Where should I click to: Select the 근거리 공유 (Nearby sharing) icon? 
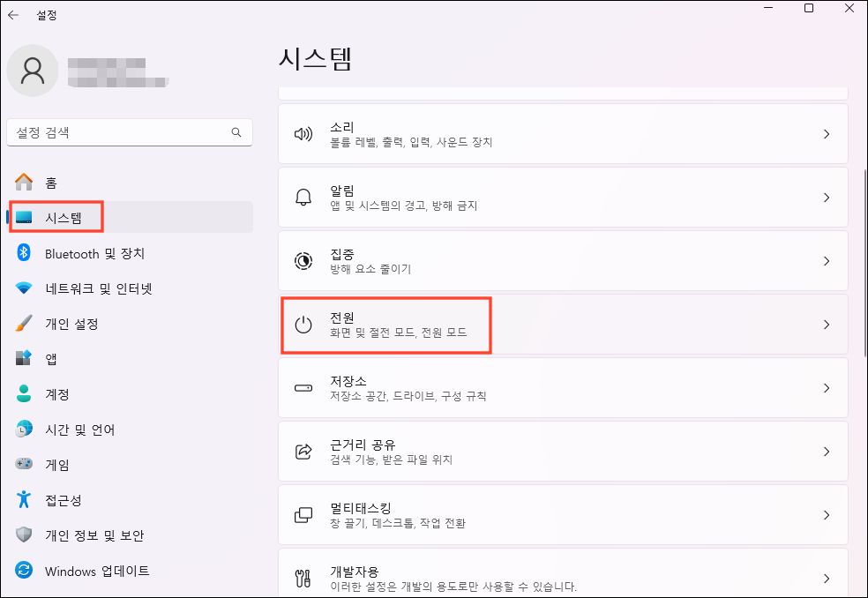coord(303,451)
